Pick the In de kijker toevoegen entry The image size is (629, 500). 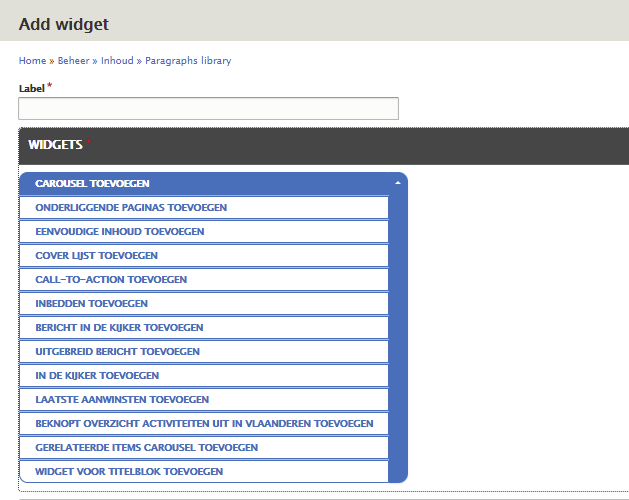pyautogui.click(x=97, y=376)
